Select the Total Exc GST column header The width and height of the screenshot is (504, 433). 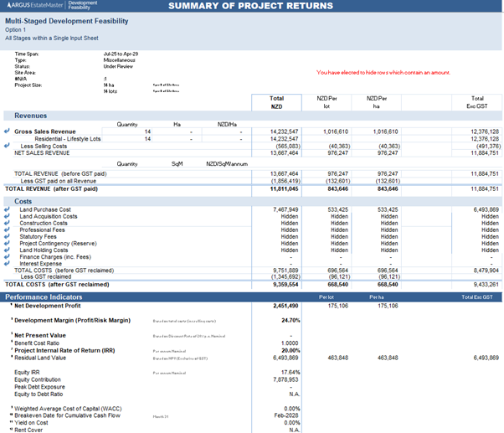tap(477, 102)
